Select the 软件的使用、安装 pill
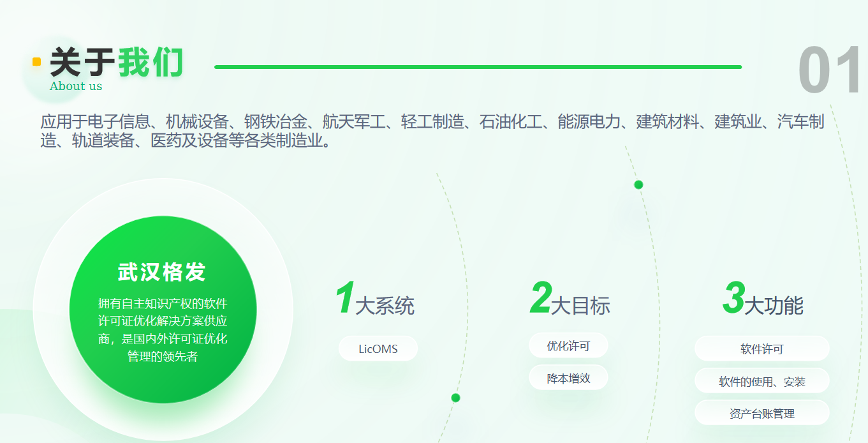Image resolution: width=868 pixels, height=443 pixels. pos(762,382)
